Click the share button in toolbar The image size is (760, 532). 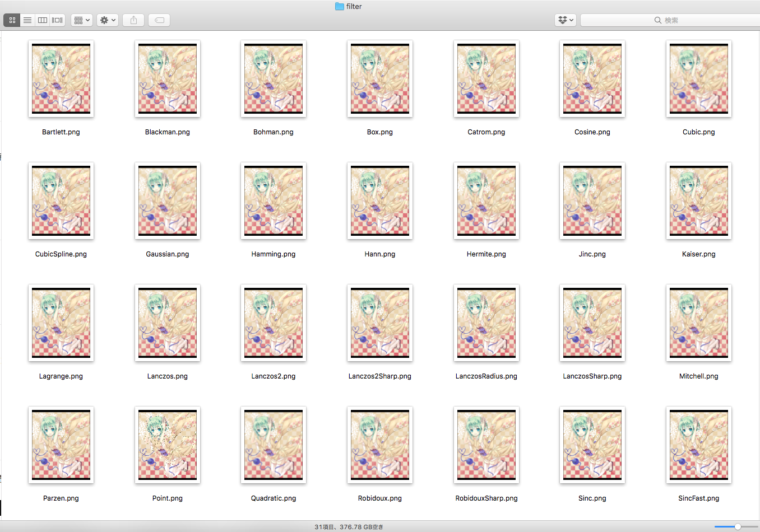(133, 20)
